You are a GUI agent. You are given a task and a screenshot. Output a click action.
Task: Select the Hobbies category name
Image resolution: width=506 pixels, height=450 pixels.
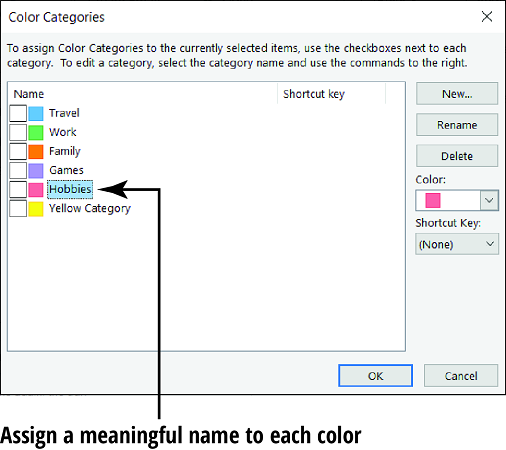(70, 189)
